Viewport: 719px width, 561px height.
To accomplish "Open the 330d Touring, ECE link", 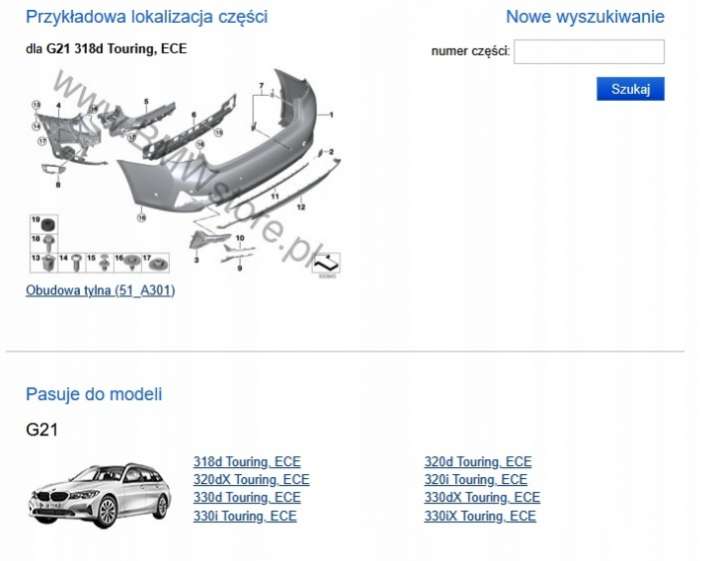I will tap(247, 497).
